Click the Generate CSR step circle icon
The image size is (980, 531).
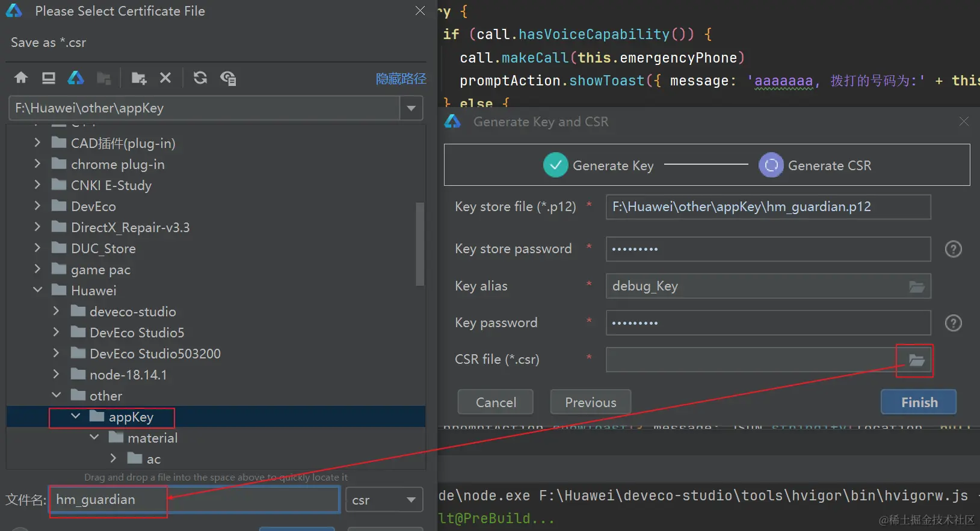click(771, 165)
